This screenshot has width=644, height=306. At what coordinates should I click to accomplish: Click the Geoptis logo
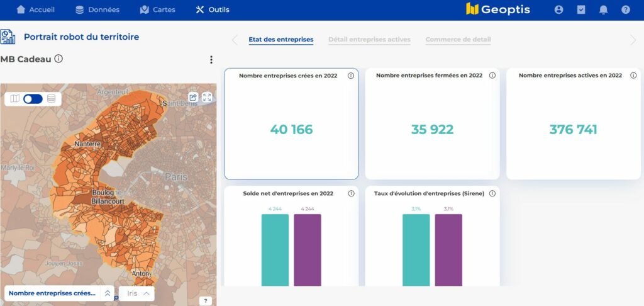(x=498, y=9)
